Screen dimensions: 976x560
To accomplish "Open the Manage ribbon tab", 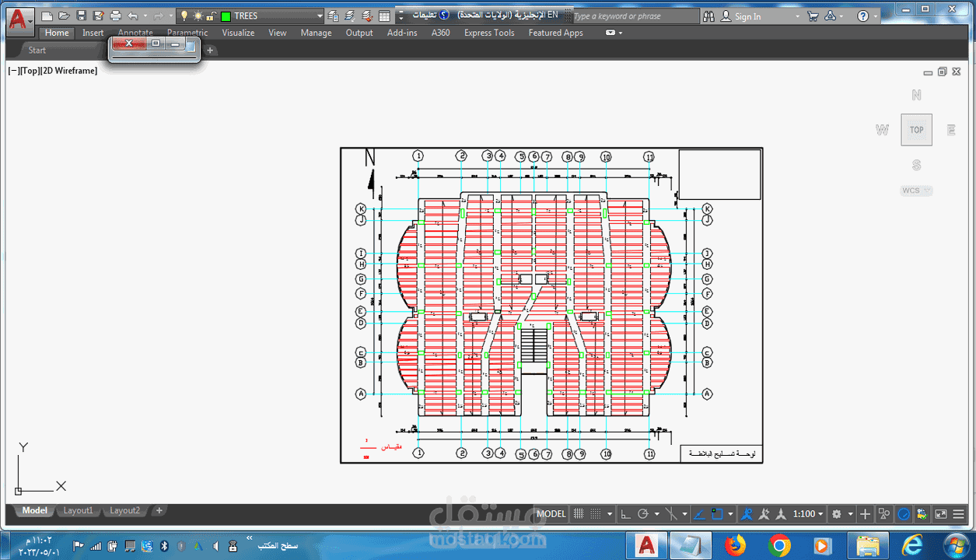I will click(316, 33).
